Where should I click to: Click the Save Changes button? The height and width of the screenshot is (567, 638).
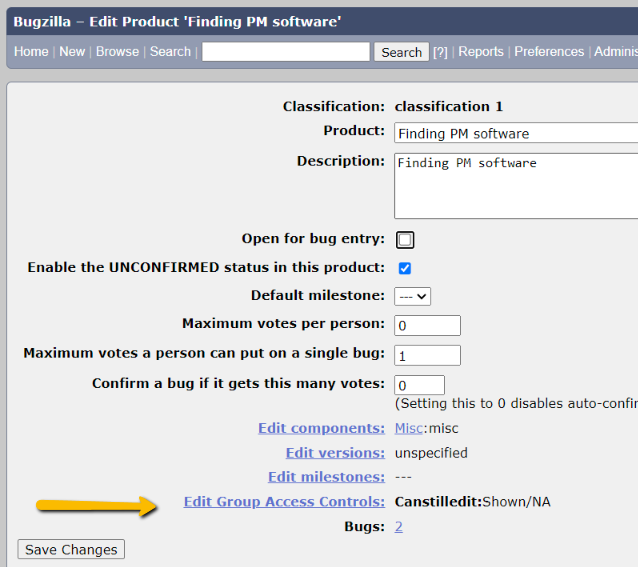71,550
